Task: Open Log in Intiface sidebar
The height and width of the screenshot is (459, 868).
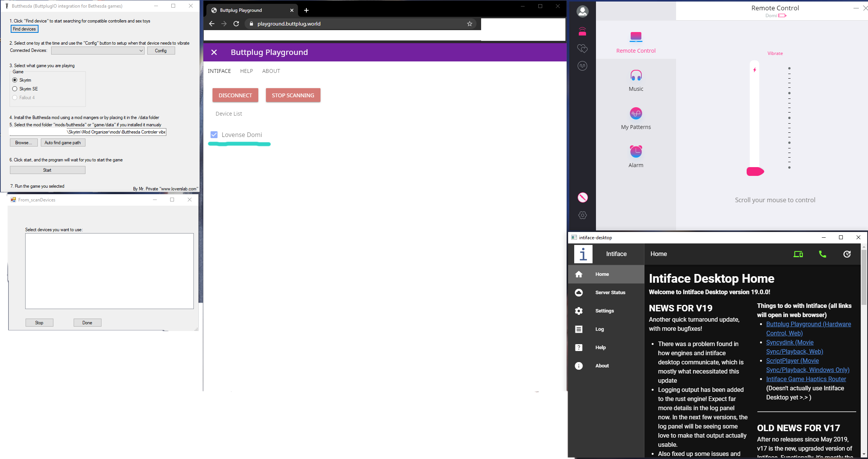Action: point(606,329)
